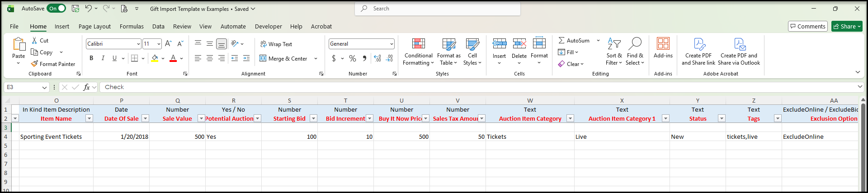Image resolution: width=868 pixels, height=193 pixels.
Task: Click the Wrap Text button
Action: point(276,44)
